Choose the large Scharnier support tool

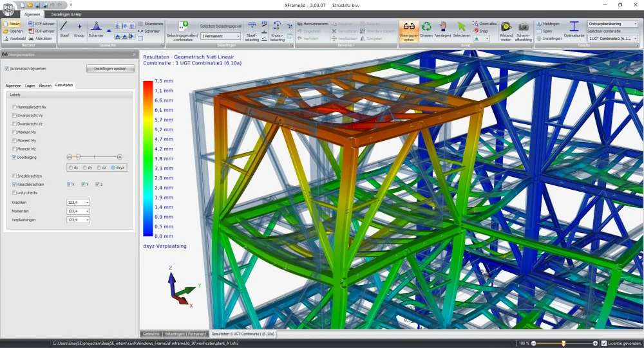point(96,29)
